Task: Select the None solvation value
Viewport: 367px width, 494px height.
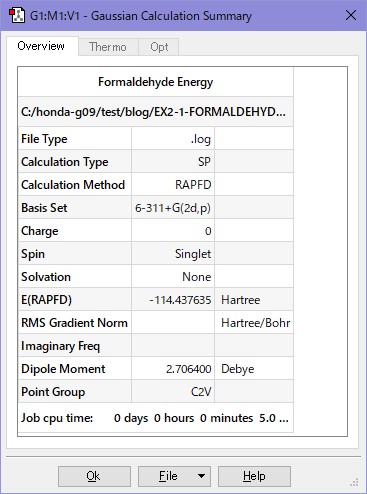Action: point(197,277)
